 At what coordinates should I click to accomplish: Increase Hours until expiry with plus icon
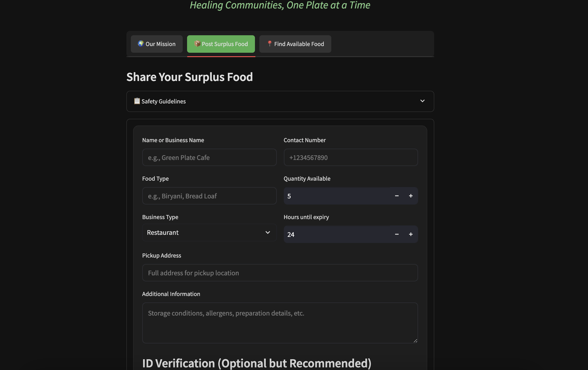point(411,234)
